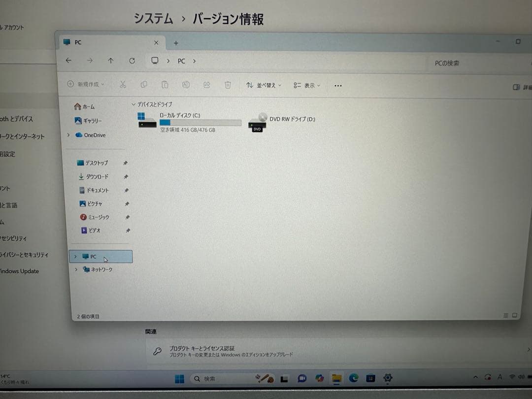Select ホーム in the navigation pane
532x399 pixels.
(x=85, y=106)
